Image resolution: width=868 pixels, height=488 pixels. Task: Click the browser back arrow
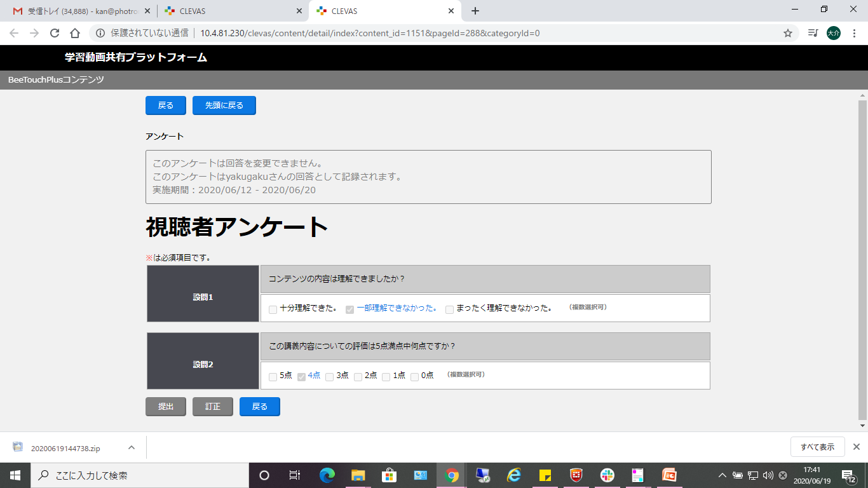14,33
